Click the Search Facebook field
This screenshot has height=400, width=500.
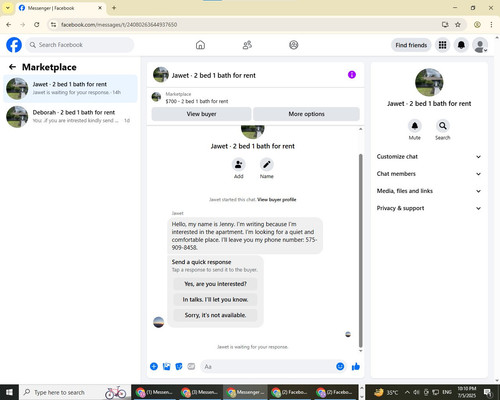tap(80, 45)
